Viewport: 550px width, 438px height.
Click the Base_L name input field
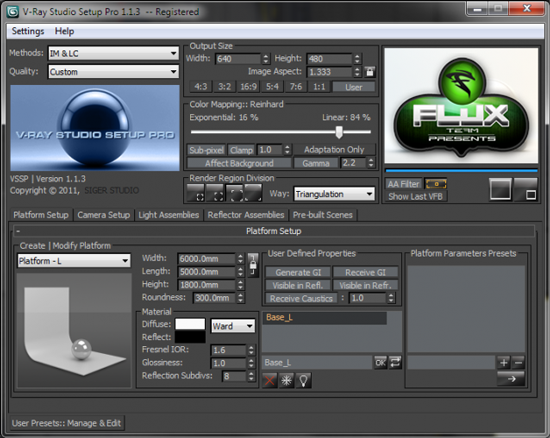coord(317,362)
